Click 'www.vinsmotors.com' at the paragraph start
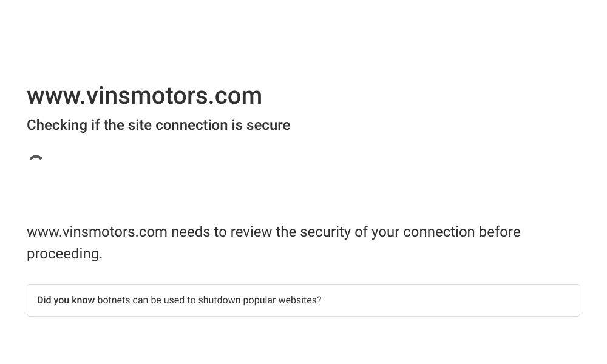 pyautogui.click(x=97, y=232)
